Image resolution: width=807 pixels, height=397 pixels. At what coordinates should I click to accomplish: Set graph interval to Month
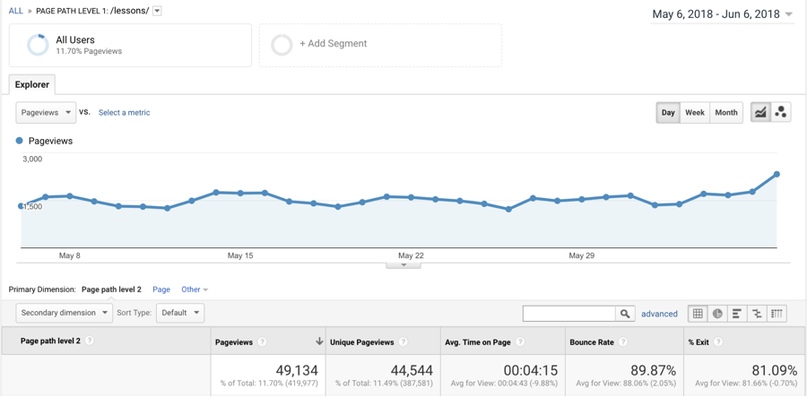point(726,112)
